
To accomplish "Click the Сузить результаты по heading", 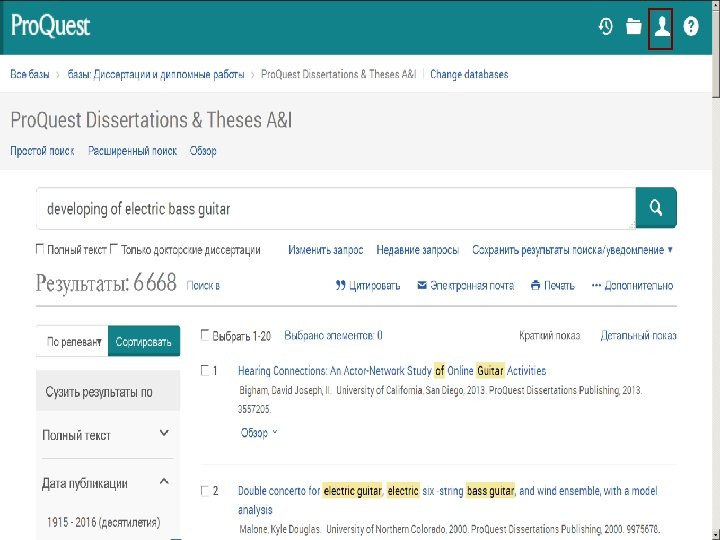I will (99, 393).
